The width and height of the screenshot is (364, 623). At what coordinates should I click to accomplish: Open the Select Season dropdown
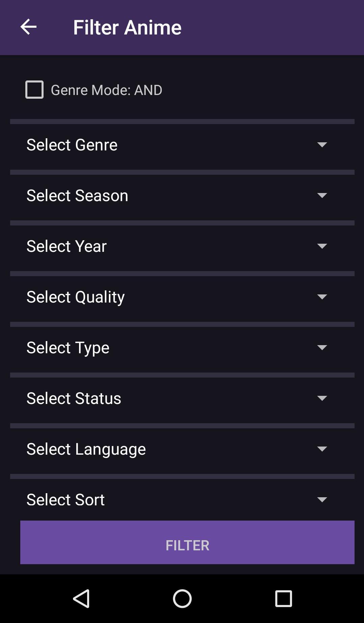click(182, 195)
